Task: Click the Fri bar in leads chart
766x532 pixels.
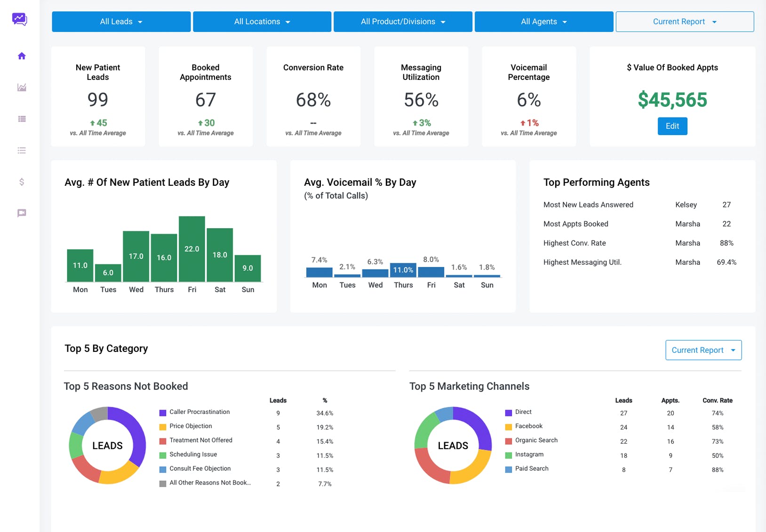Action: point(192,249)
